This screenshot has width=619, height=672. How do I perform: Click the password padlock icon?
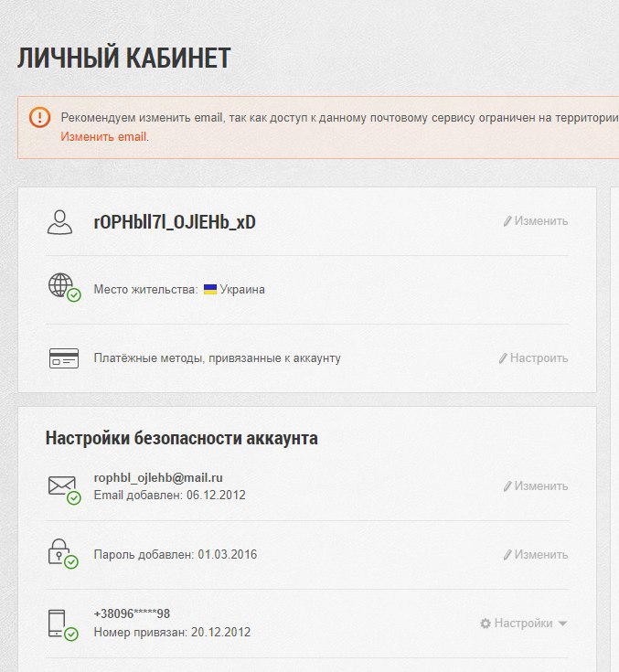pos(59,551)
